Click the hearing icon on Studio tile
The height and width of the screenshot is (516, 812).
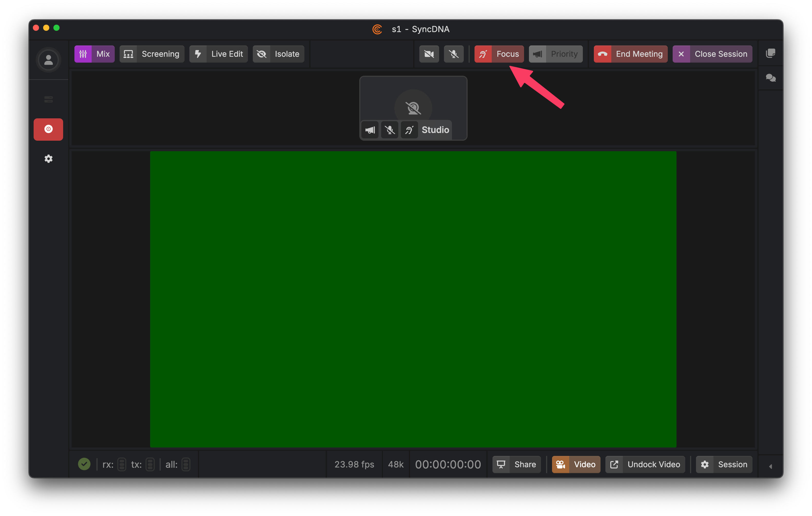(x=409, y=130)
